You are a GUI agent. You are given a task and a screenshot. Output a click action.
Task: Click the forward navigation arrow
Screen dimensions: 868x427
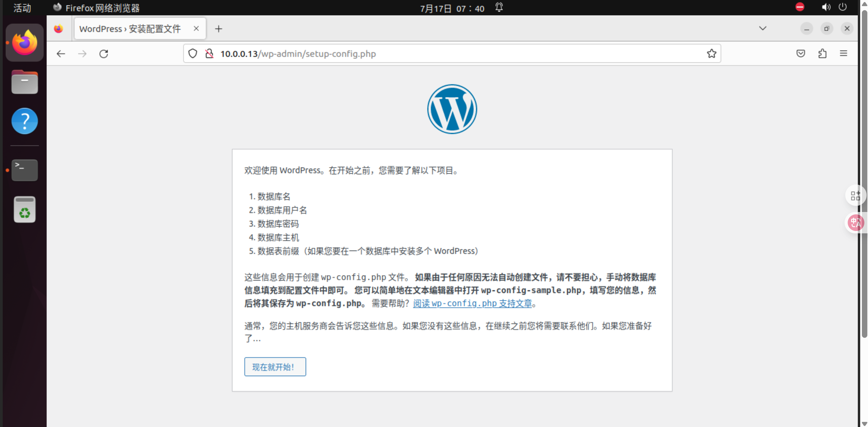82,54
